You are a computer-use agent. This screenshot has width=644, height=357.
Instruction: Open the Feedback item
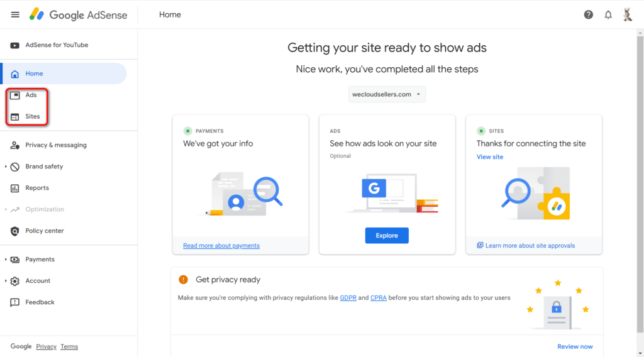click(x=40, y=302)
